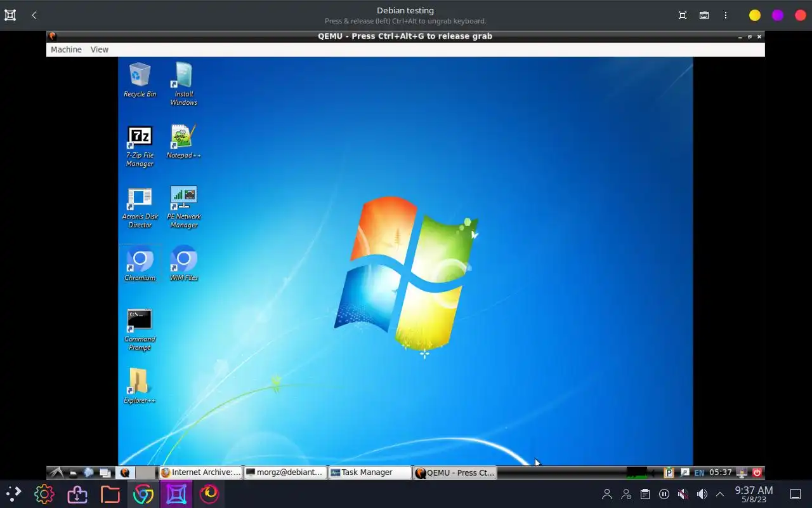Open host system settings gear icon
The image size is (812, 508).
(x=44, y=494)
